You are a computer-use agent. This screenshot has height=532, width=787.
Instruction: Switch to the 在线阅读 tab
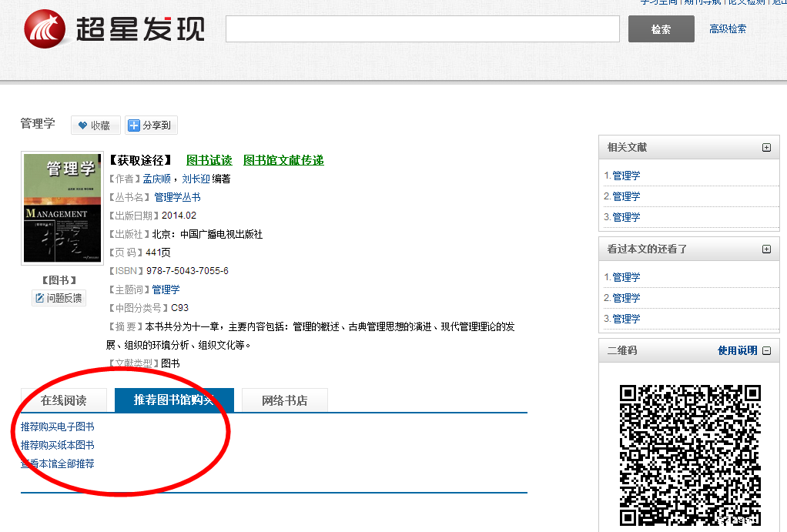pos(63,400)
